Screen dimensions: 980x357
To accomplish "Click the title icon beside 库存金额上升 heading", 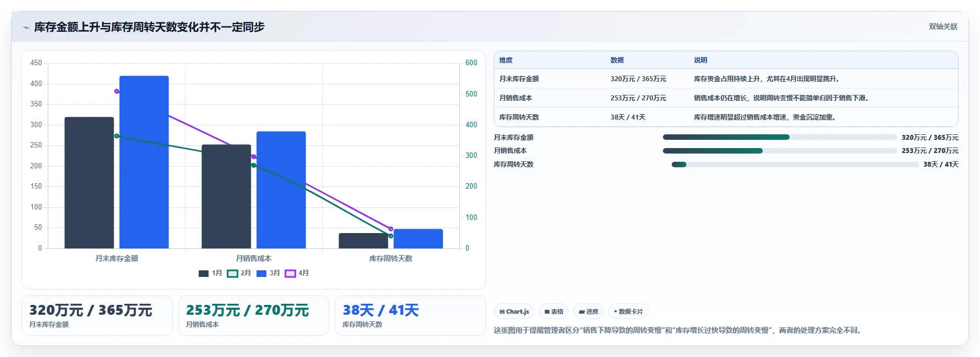I will point(26,27).
